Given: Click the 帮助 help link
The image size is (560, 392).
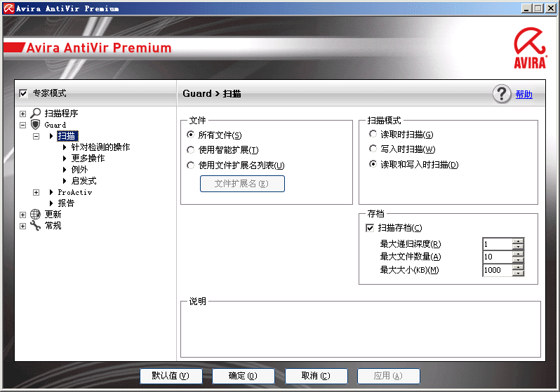Looking at the screenshot, I should pos(524,95).
